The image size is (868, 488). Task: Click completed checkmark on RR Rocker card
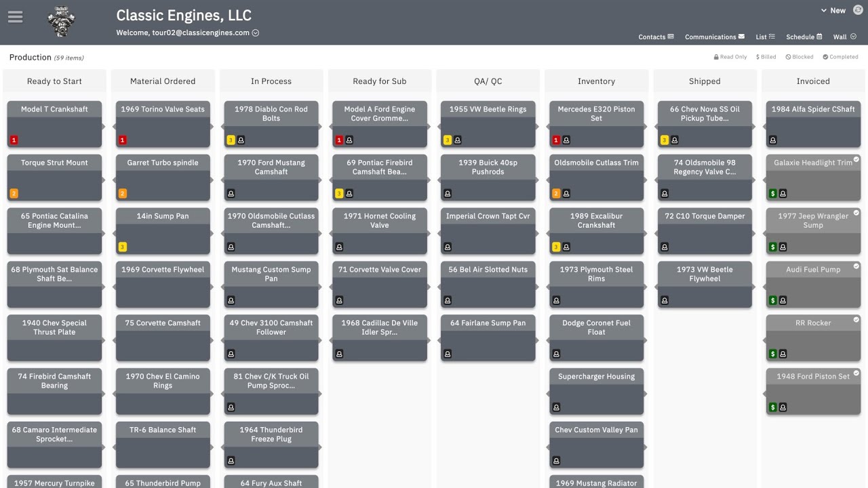tap(856, 320)
